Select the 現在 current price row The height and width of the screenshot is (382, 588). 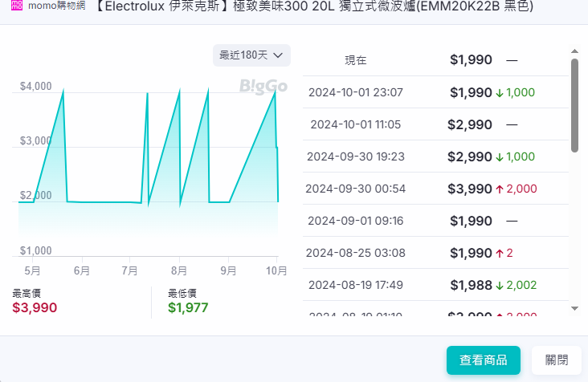pyautogui.click(x=435, y=60)
